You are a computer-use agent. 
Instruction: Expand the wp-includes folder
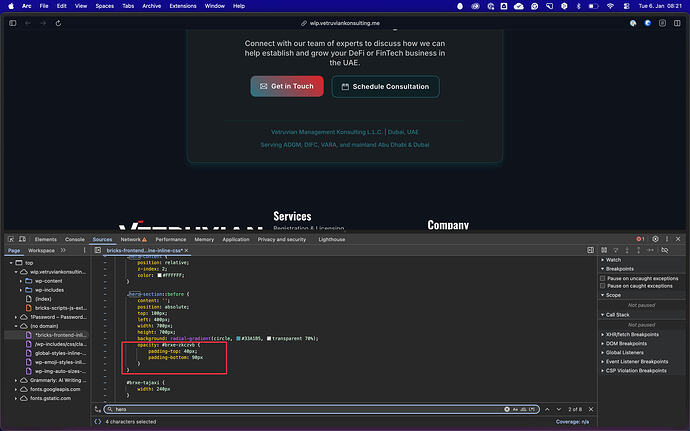tap(21, 290)
